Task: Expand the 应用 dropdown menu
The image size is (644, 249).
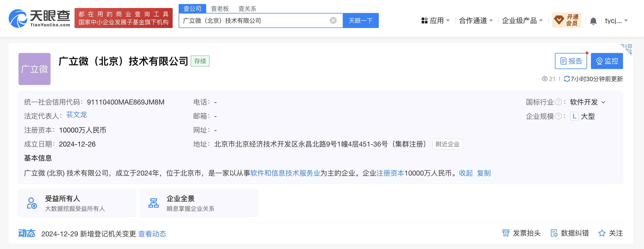Action: pos(436,20)
